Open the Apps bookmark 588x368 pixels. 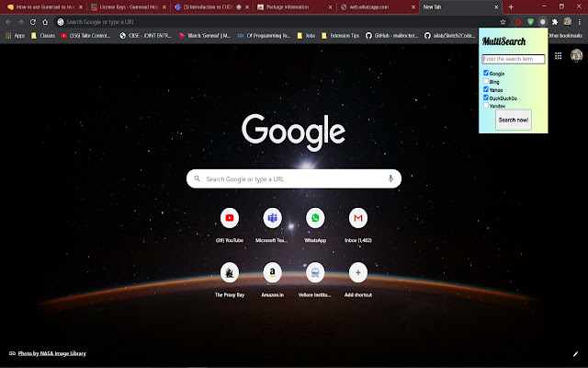(x=15, y=36)
